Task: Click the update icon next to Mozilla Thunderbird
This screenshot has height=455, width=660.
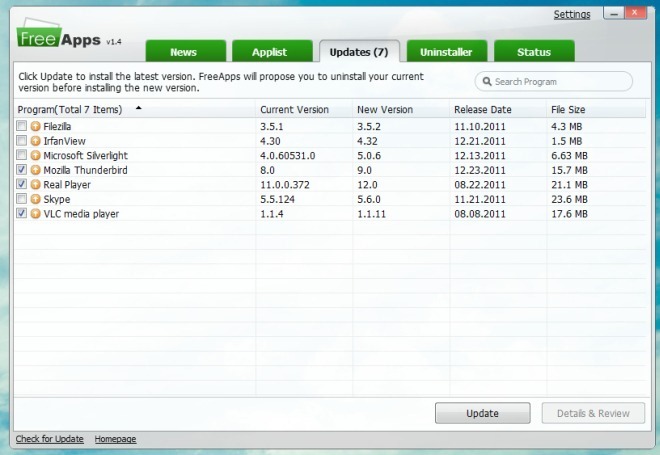Action: click(x=35, y=170)
